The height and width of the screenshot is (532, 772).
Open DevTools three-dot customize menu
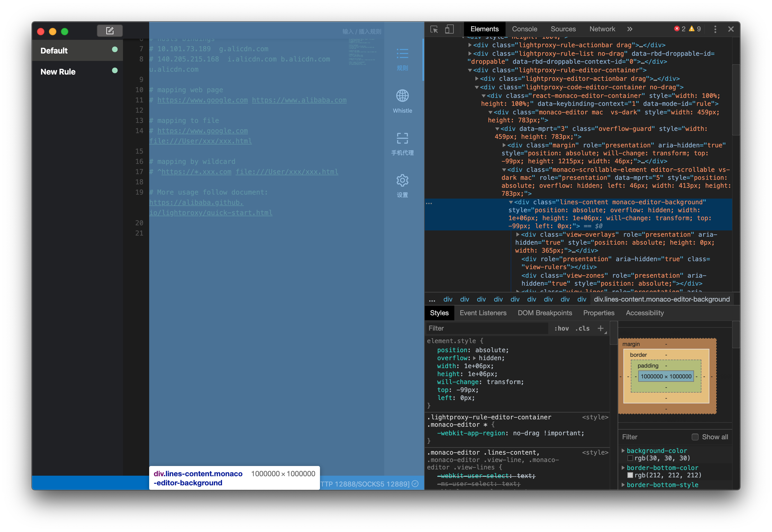[x=715, y=29]
